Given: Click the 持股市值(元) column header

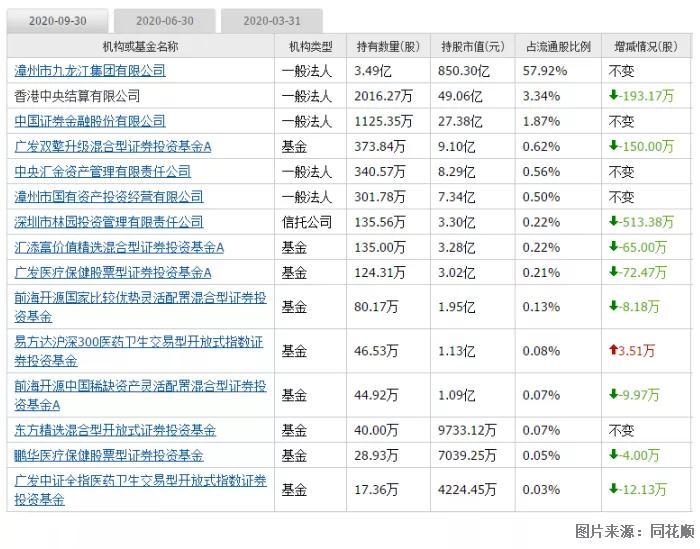Looking at the screenshot, I should [x=473, y=46].
